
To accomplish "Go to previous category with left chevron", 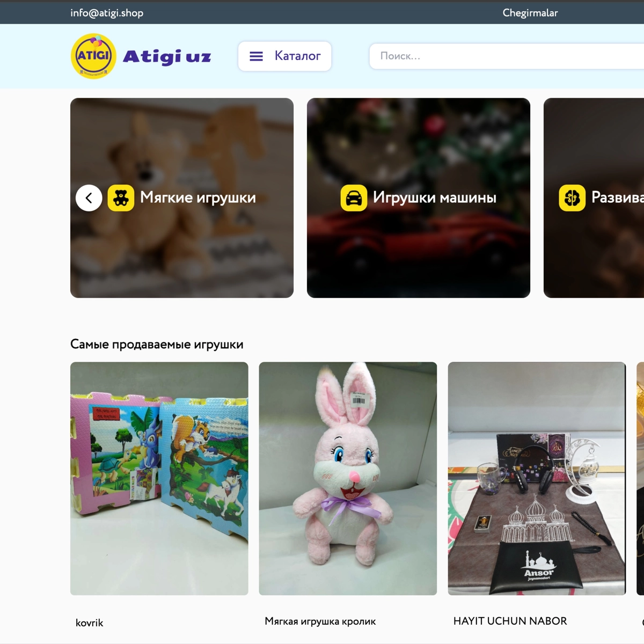I will click(x=89, y=198).
